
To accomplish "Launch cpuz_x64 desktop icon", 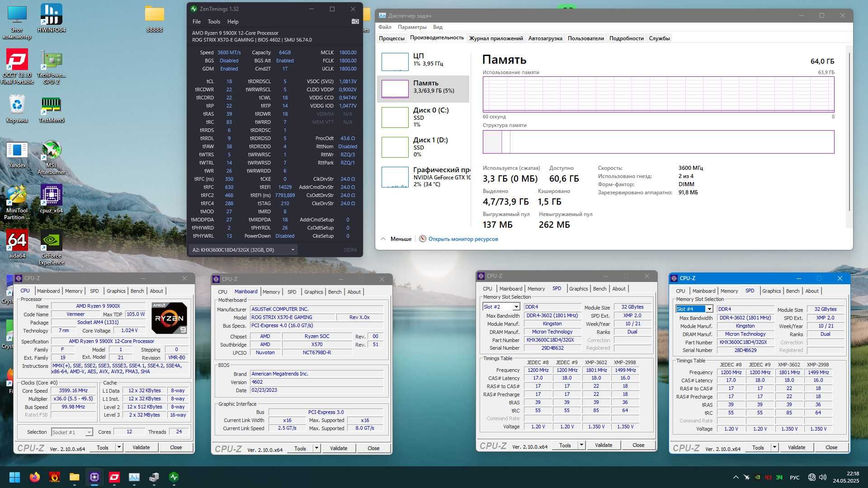I will [x=51, y=199].
